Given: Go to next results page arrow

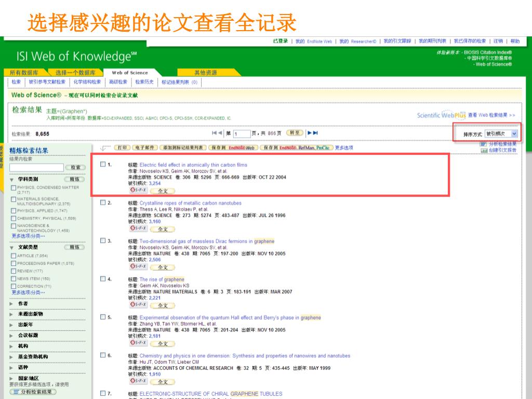Looking at the screenshot, I should 310,133.
